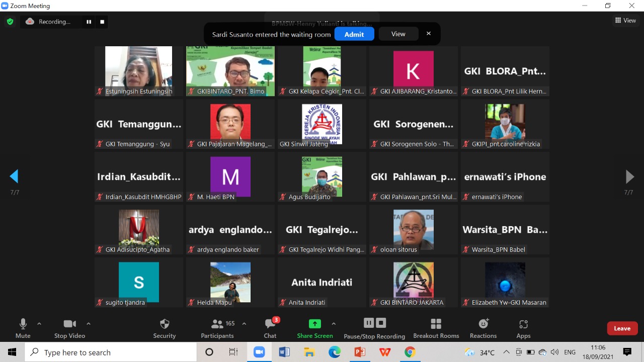Click the red Leave button
The image size is (644, 362).
[x=622, y=328]
